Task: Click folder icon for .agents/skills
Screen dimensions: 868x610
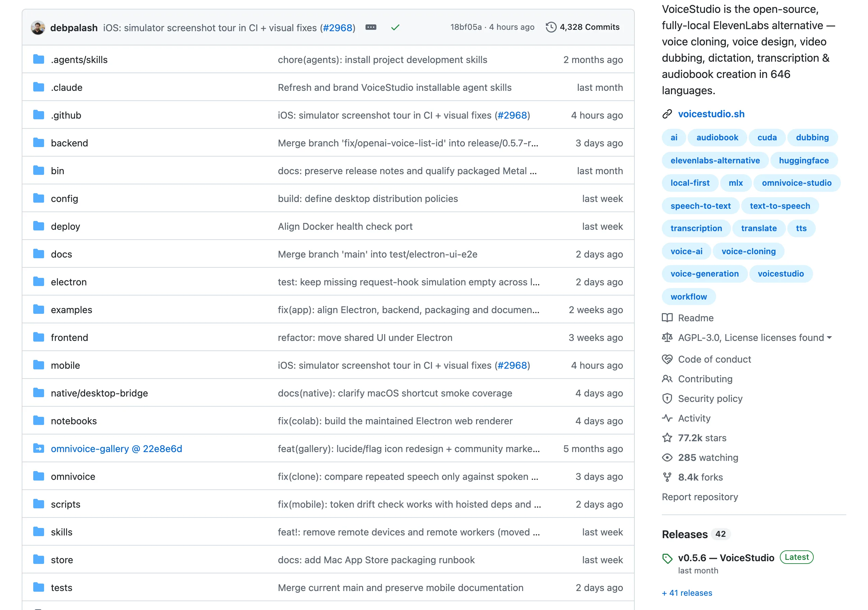Action: (39, 59)
